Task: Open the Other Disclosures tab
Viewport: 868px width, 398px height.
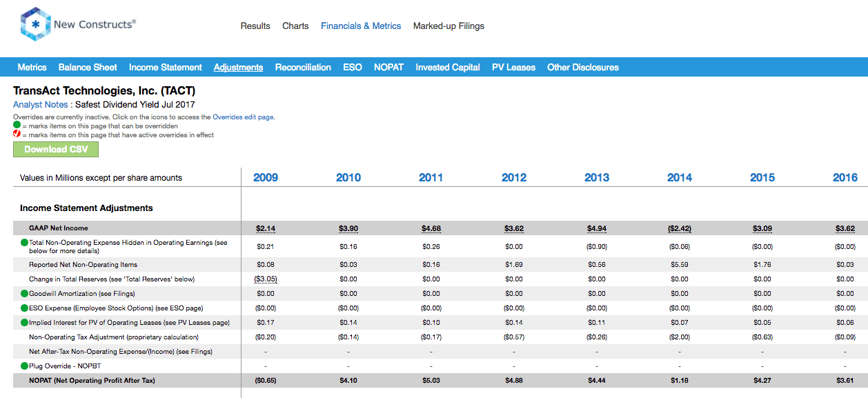Action: pyautogui.click(x=583, y=68)
